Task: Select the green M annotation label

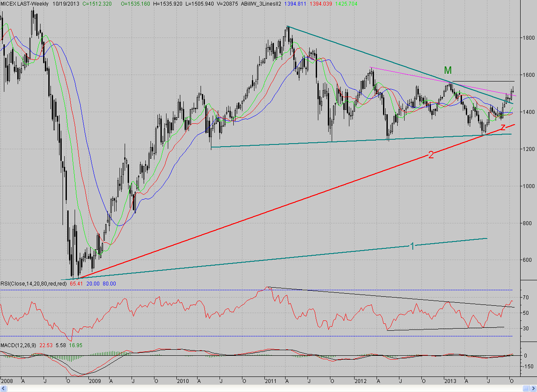Action: click(x=448, y=71)
